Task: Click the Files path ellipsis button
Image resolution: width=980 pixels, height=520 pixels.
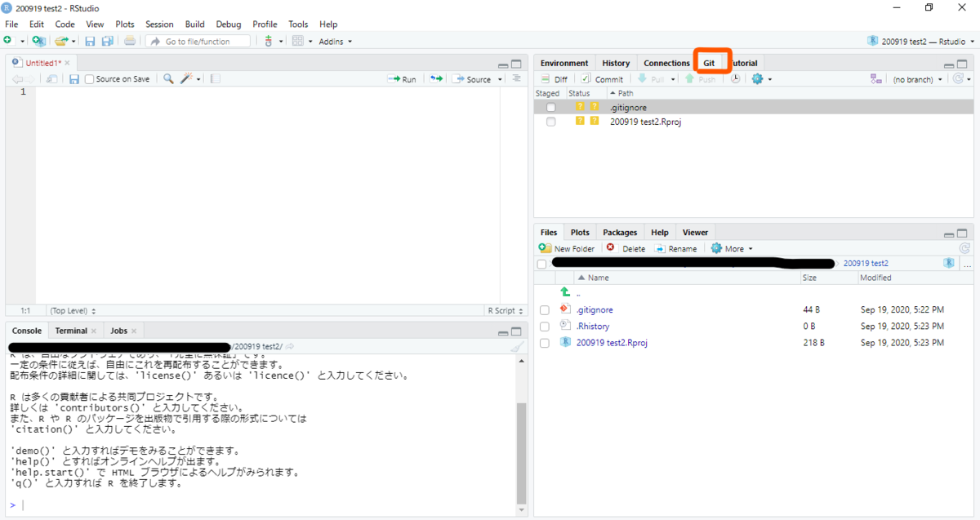Action: tap(968, 264)
